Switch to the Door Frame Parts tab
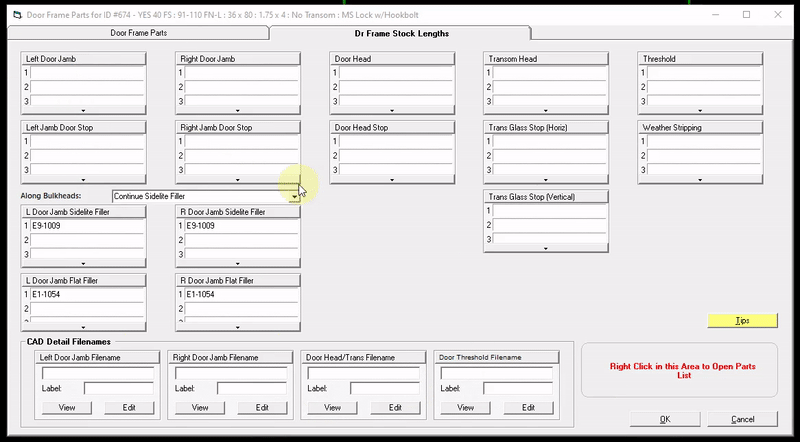Screen dimensions: 800x442 [x=138, y=33]
